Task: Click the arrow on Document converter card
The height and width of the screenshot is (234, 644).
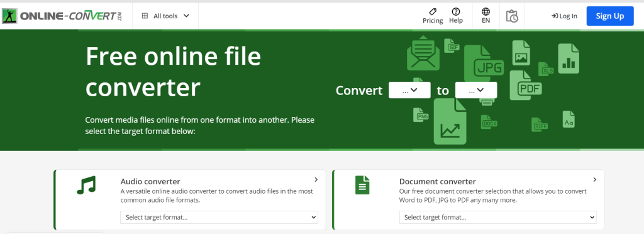Action: 595,179
